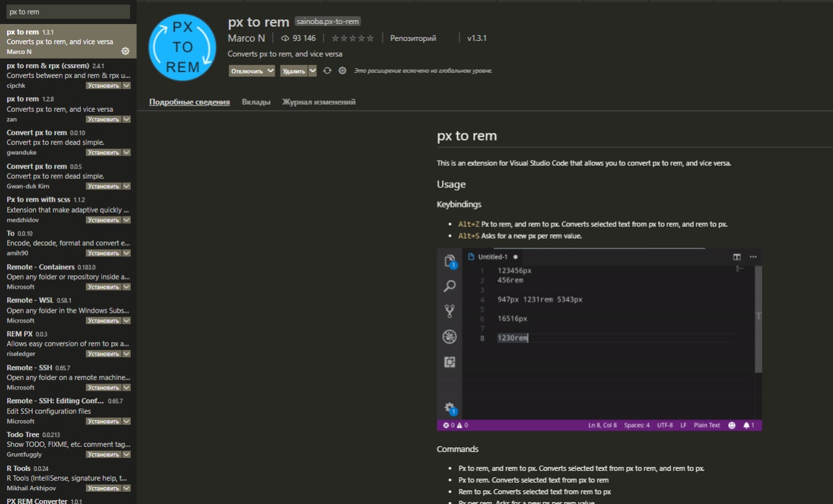
Task: Install R Tools by Mikhail Arkhipov
Action: point(103,488)
